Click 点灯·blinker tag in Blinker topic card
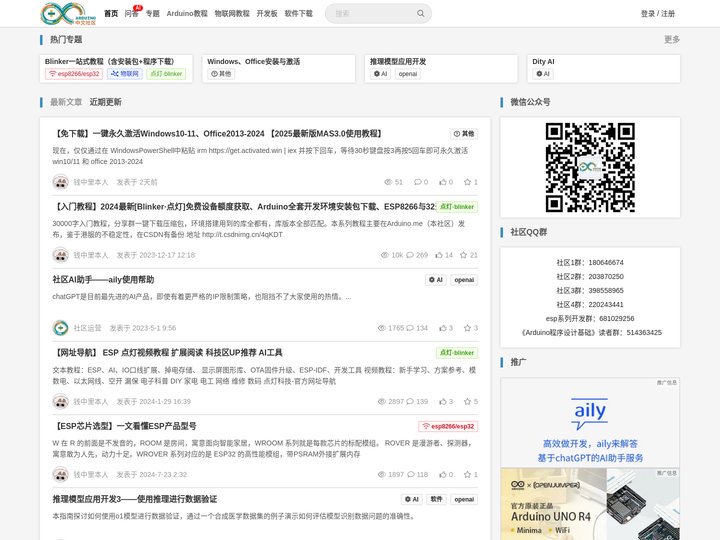The width and height of the screenshot is (720, 540). pyautogui.click(x=166, y=74)
